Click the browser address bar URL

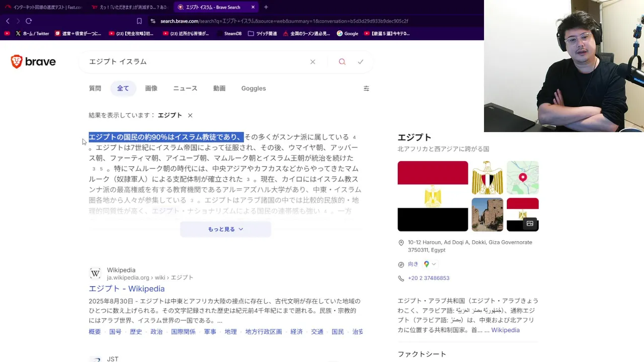(x=284, y=21)
